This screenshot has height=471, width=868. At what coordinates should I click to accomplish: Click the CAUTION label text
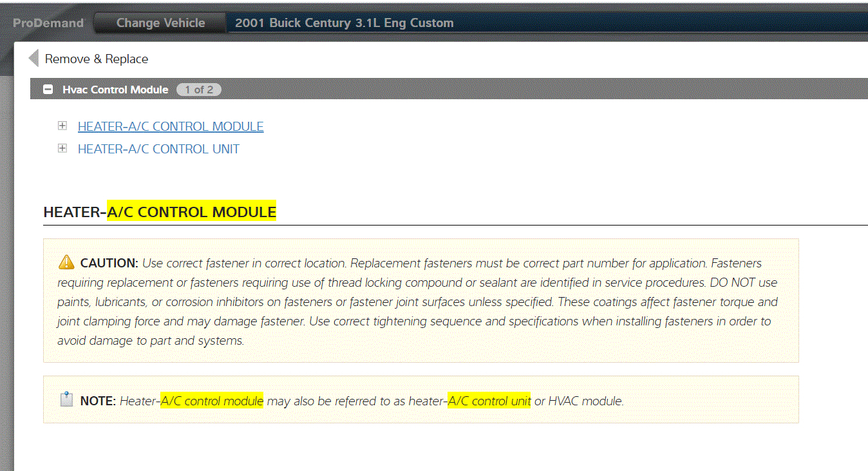[109, 263]
